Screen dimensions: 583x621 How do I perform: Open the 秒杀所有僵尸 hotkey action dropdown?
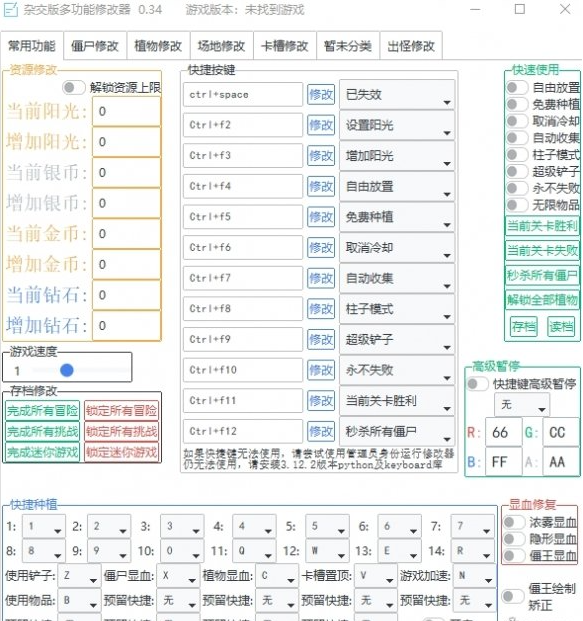pos(397,431)
